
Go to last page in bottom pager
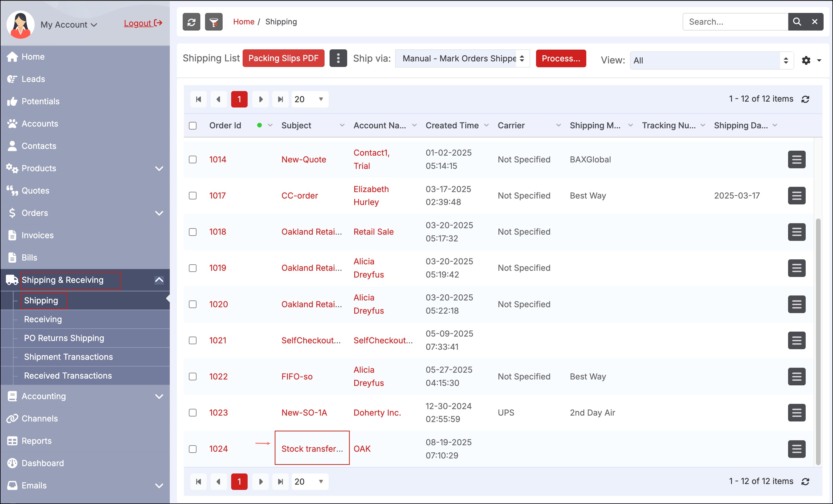coord(280,482)
